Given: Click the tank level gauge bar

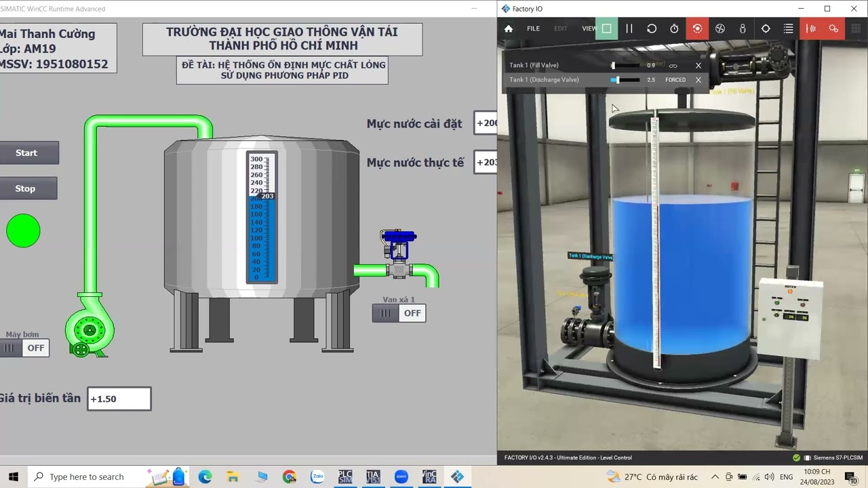Looking at the screenshot, I should pos(261,218).
